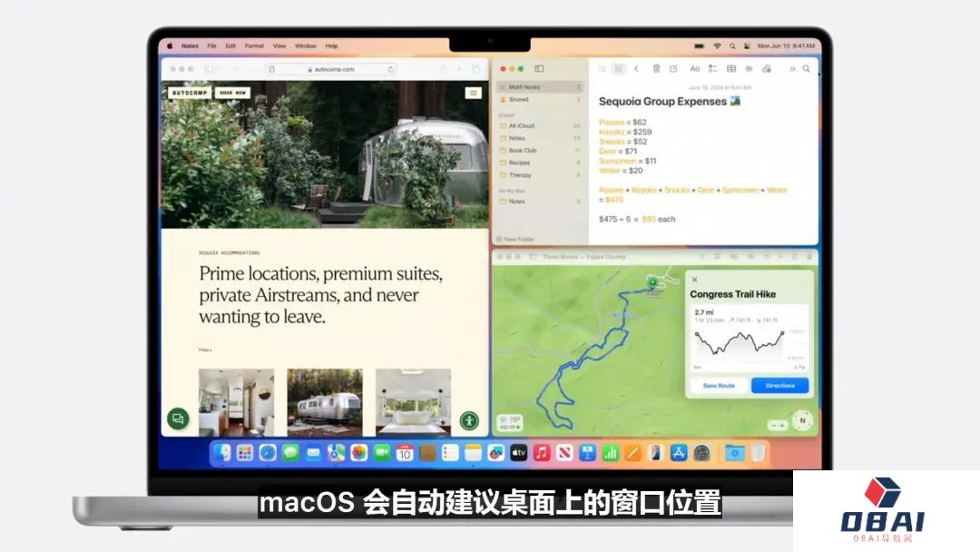
Task: Open the Music app in the Dock
Action: coord(542,452)
